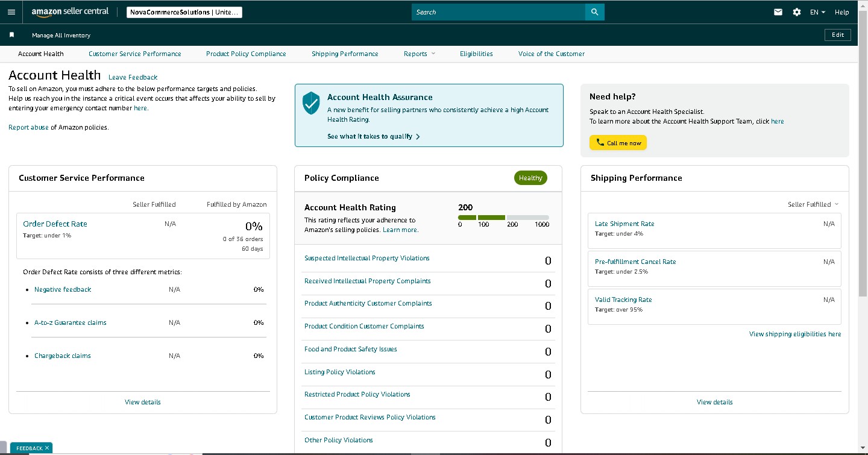Click the Healthy status badge
The width and height of the screenshot is (868, 455).
click(530, 178)
